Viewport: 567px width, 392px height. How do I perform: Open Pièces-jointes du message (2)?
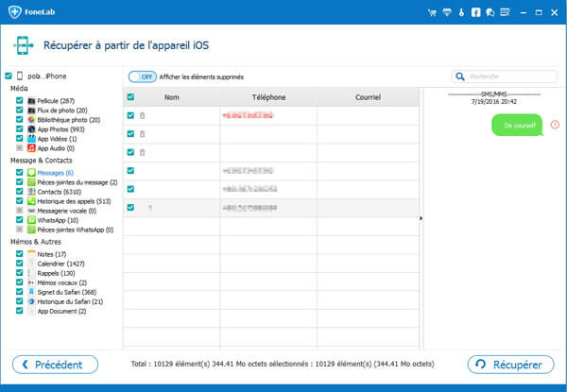(x=77, y=182)
